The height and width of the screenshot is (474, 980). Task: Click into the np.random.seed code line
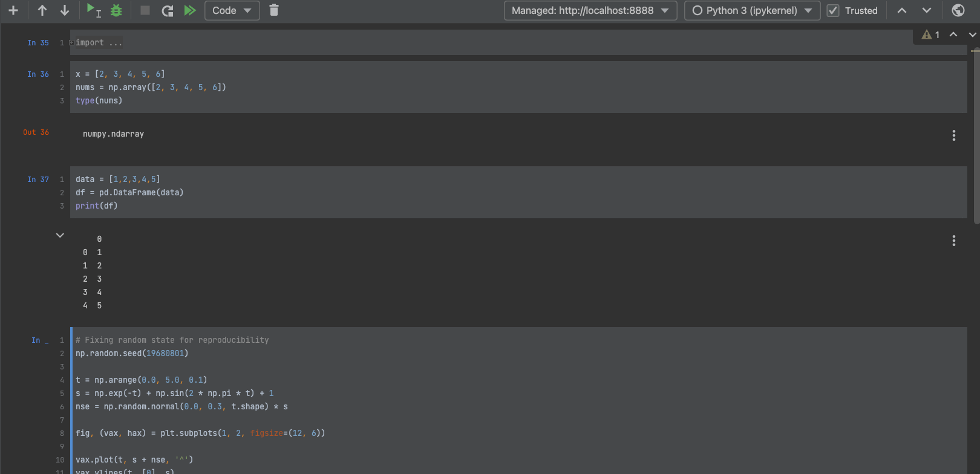[x=132, y=354]
